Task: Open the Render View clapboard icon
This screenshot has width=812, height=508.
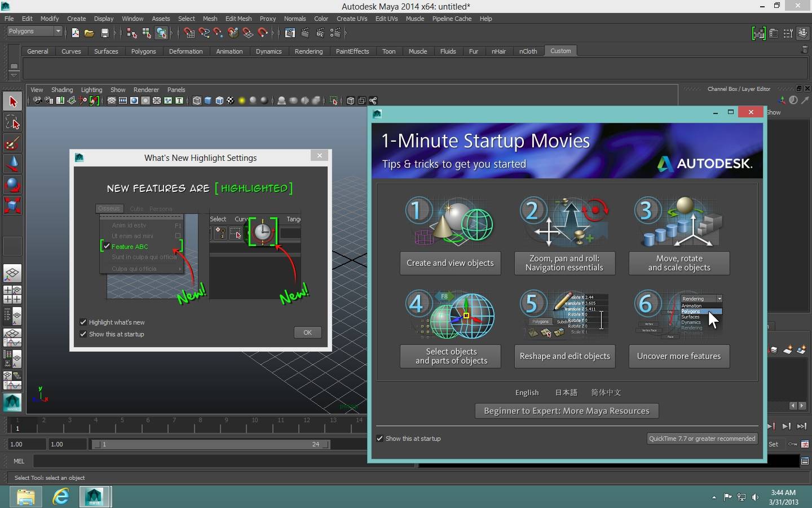Action: 290,33
